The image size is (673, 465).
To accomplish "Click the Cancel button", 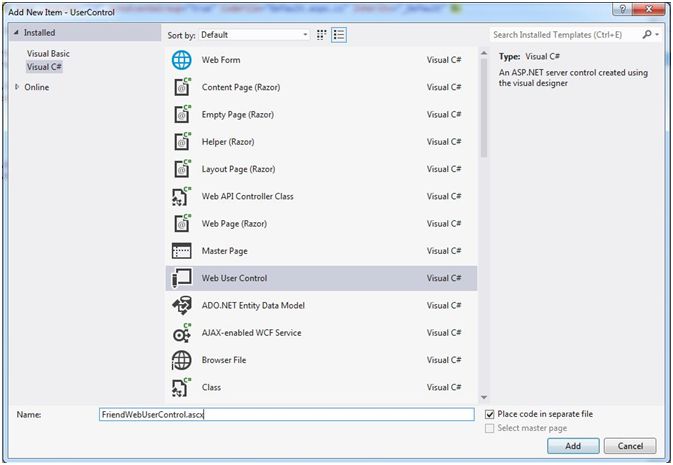I will (x=630, y=446).
